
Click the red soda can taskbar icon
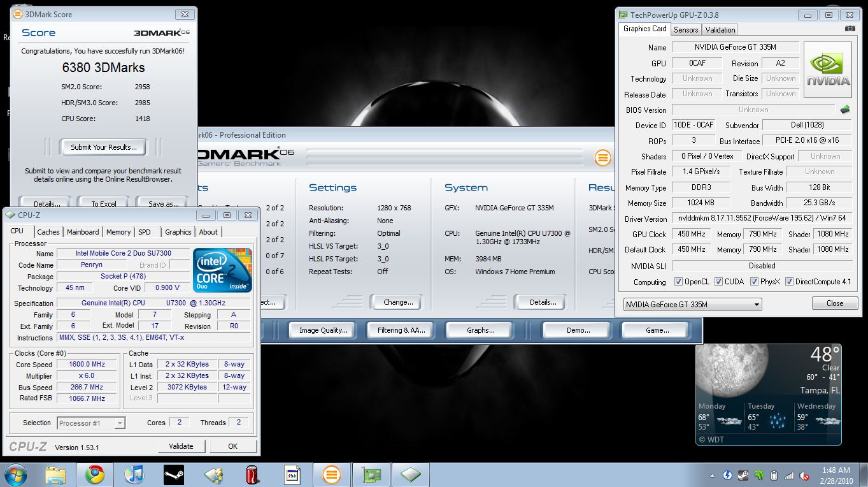tap(253, 475)
